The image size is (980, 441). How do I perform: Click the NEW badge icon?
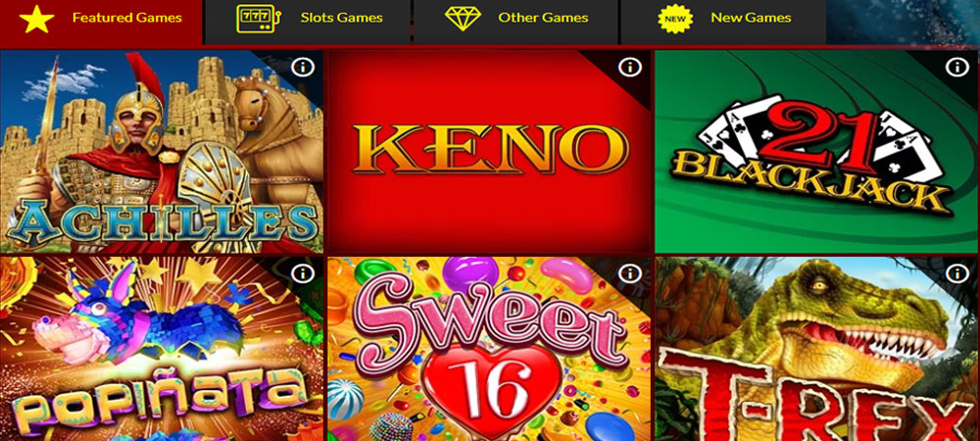point(675,18)
